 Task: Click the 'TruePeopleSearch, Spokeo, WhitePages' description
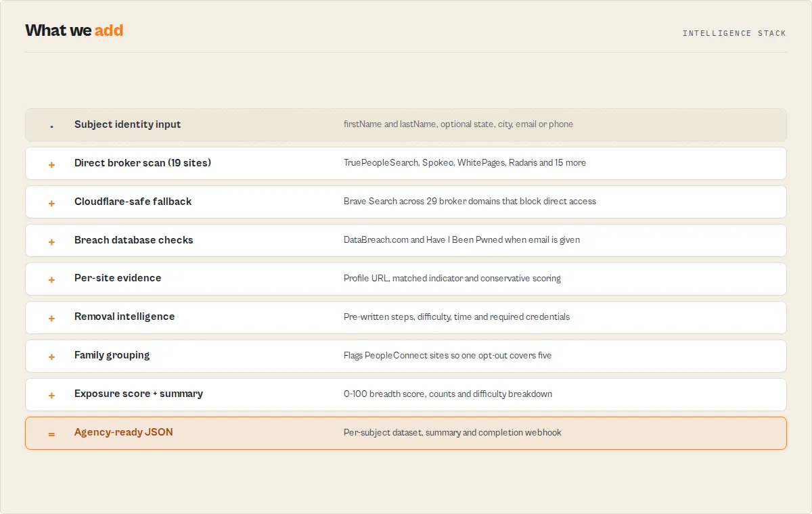coord(465,163)
